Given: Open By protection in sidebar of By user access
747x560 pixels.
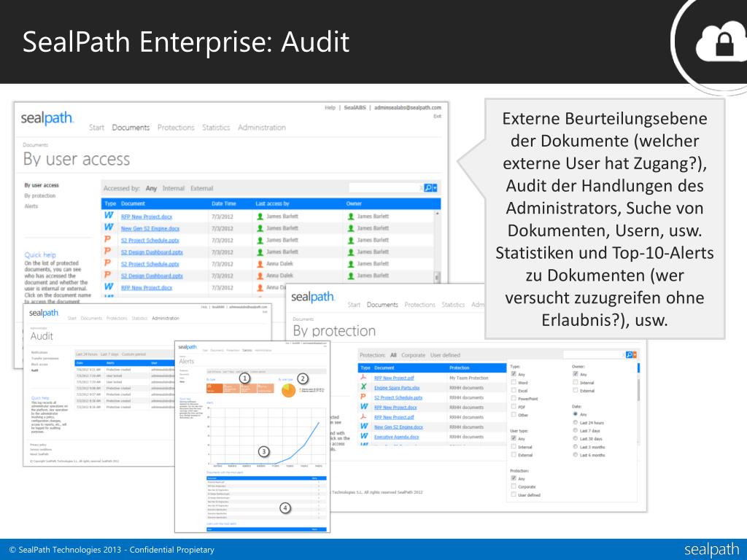Looking at the screenshot, I should pos(40,195).
